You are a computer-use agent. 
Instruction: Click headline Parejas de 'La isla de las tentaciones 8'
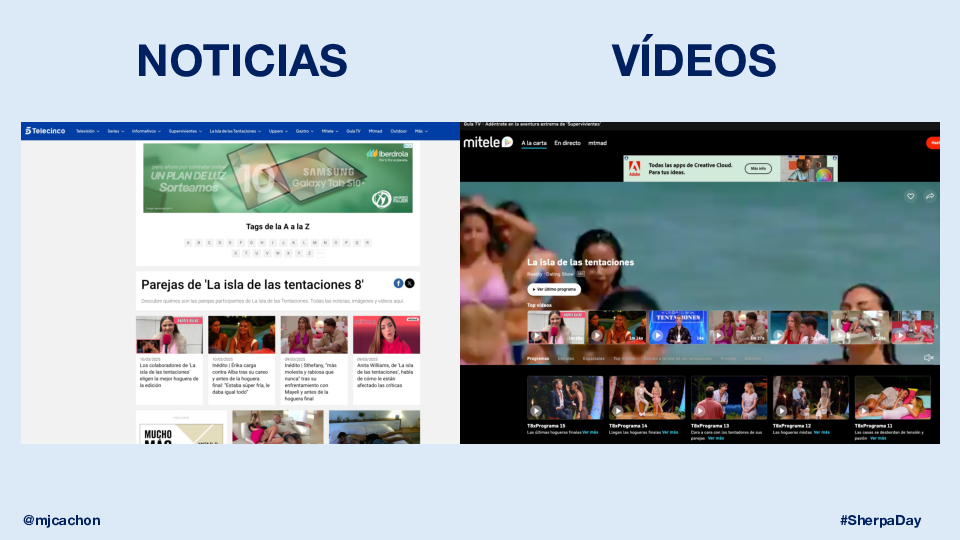tap(252, 285)
